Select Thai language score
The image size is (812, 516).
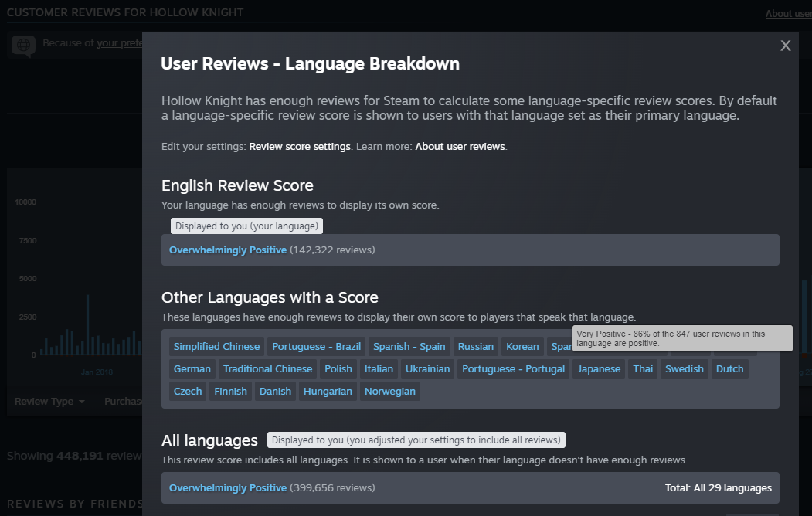pos(643,369)
